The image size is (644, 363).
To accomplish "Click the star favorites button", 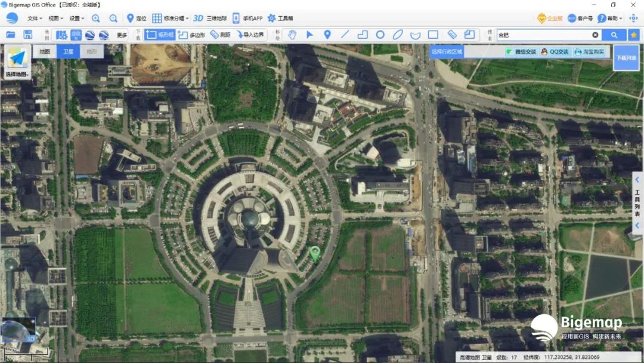I will click(x=634, y=35).
